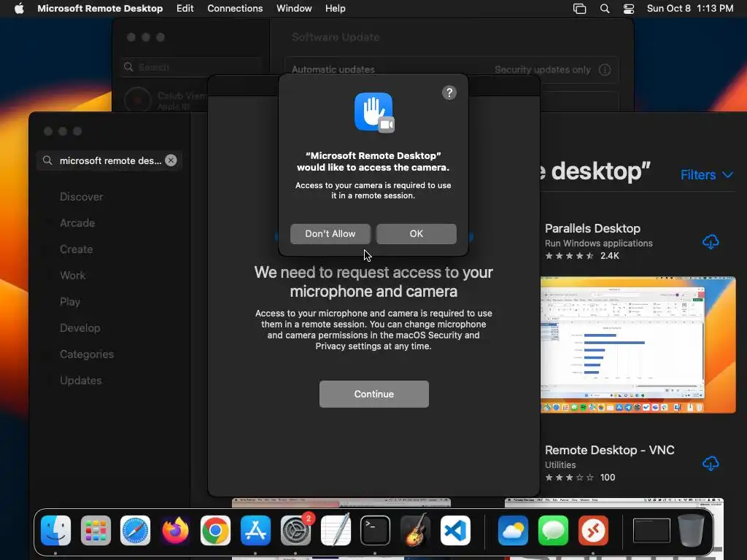747x560 pixels.
Task: Click the info icon beside Security updates only
Action: click(605, 70)
